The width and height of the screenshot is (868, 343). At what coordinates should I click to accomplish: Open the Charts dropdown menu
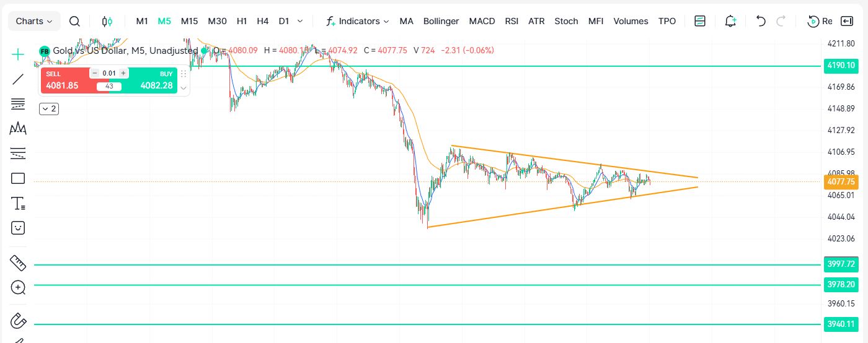(34, 21)
